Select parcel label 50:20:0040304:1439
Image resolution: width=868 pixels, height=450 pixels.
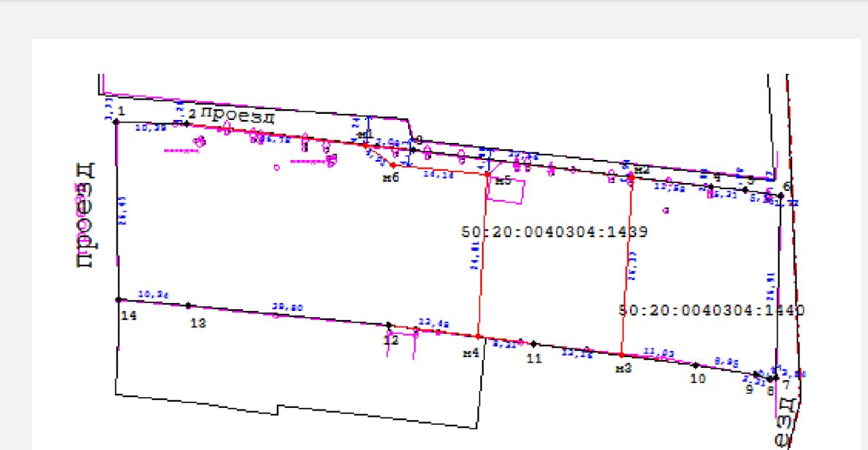[555, 232]
